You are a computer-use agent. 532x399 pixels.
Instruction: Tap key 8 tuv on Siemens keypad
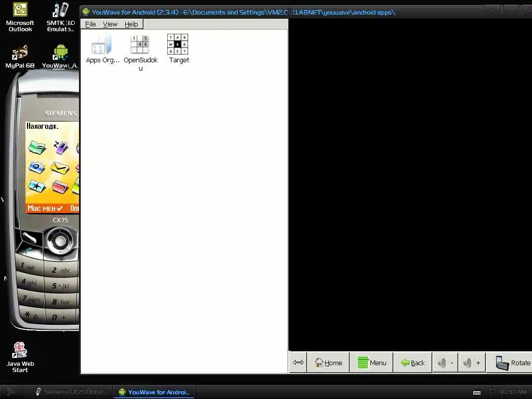pos(61,302)
